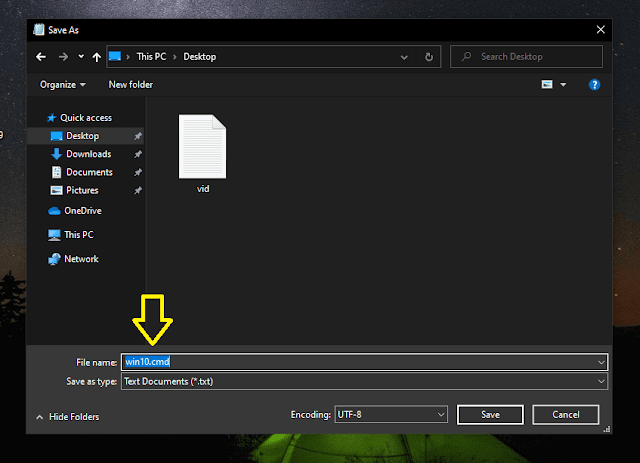Open the Help question mark icon
Viewport: 640px width, 463px height.
pyautogui.click(x=594, y=85)
